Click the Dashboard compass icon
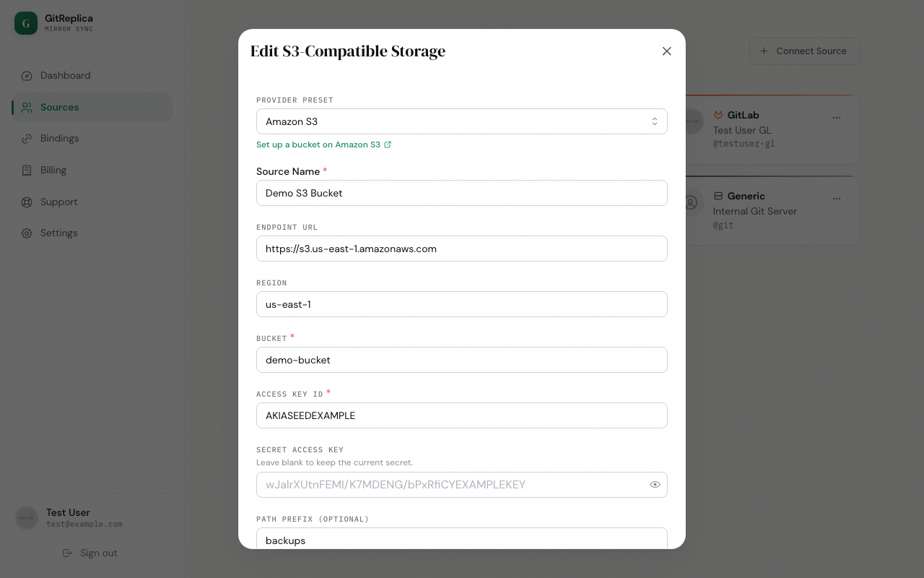Screen dimensions: 924x578 (x=27, y=76)
